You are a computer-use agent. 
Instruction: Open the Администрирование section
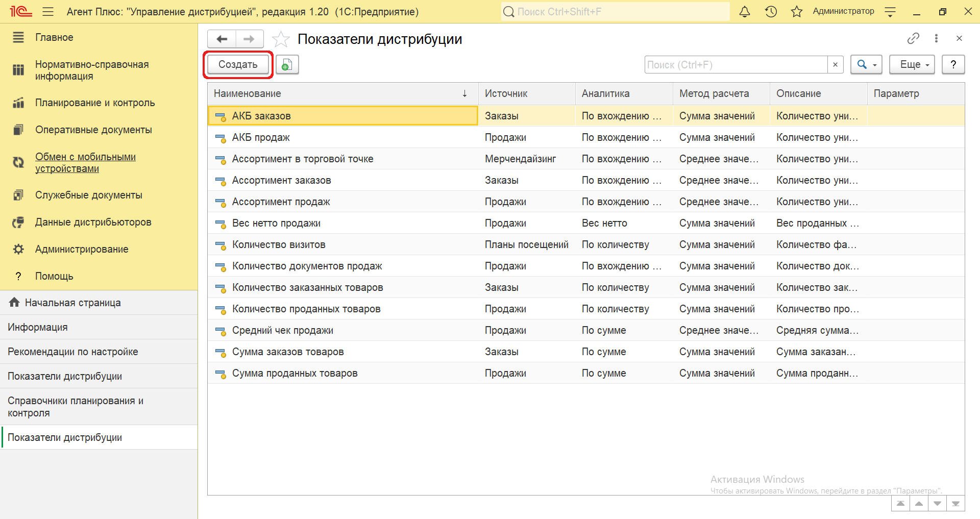pos(99,249)
